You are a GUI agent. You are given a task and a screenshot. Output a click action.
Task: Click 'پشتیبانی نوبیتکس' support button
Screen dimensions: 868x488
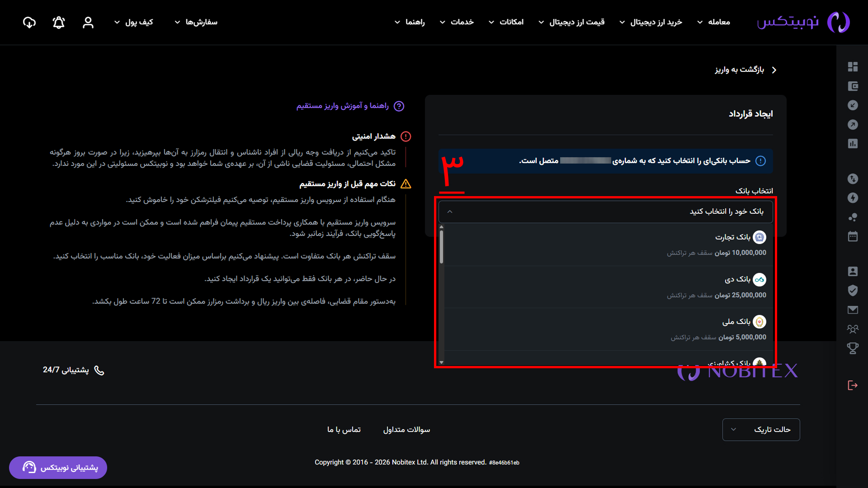click(58, 468)
